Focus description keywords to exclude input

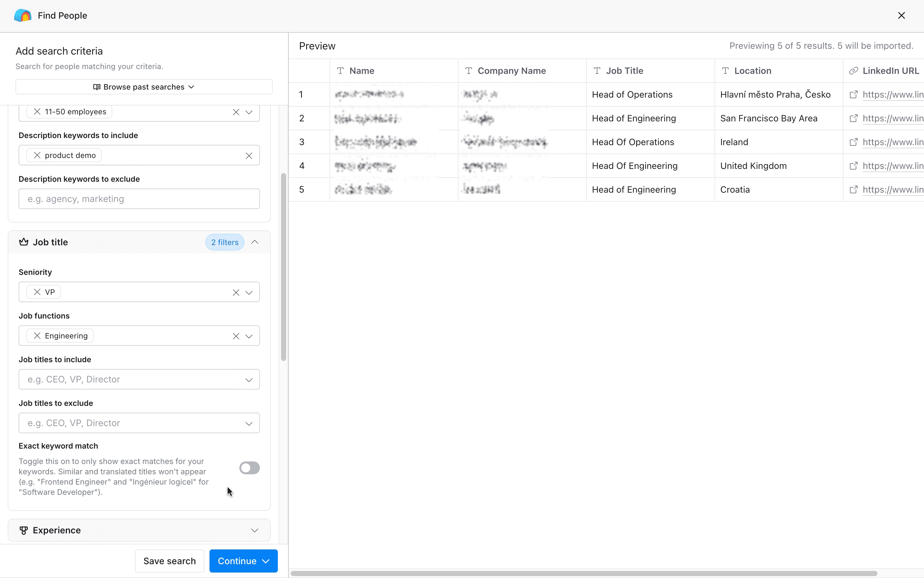click(139, 199)
